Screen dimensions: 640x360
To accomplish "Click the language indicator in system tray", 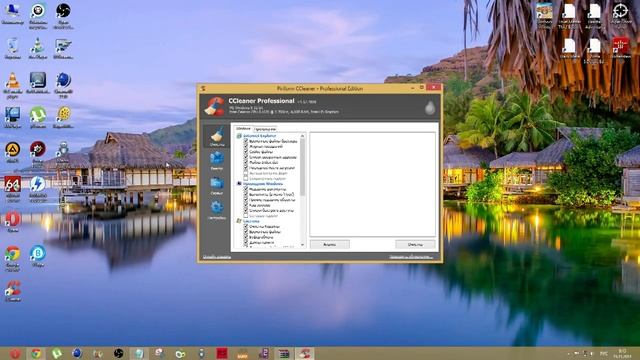I will point(603,353).
